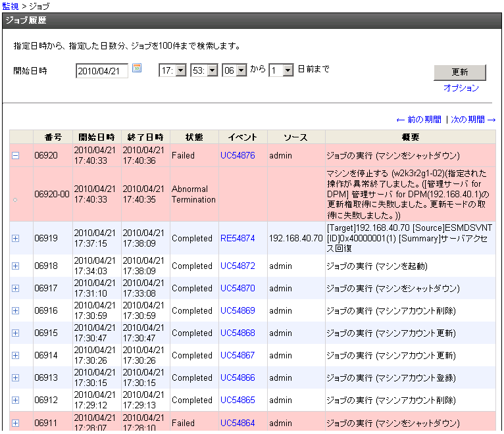This screenshot has height=434, width=504.
Task: Click the Failed status of job 06920
Action: [x=183, y=155]
